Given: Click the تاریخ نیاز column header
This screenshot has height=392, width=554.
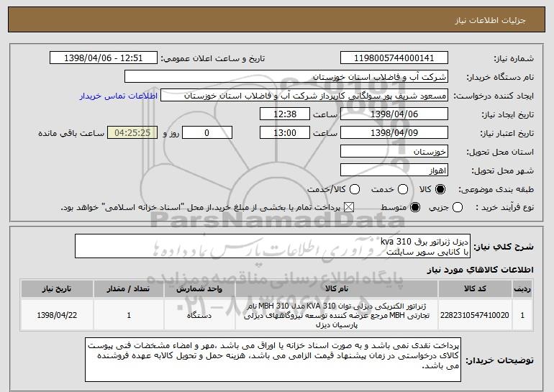Looking at the screenshot, I should tap(57, 289).
